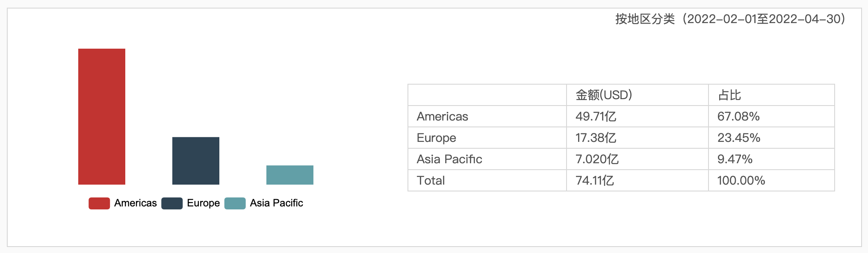Viewport: 868px width, 253px height.
Task: Toggle the Americas legend label
Action: click(135, 203)
